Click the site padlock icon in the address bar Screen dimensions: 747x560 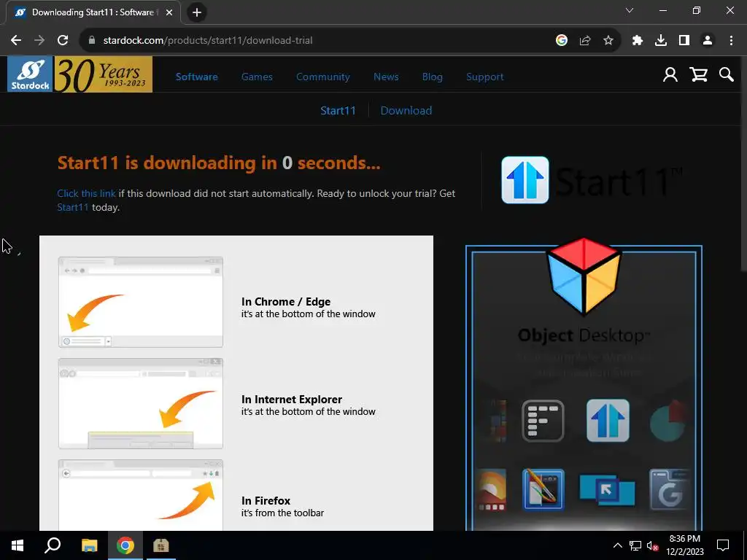92,41
